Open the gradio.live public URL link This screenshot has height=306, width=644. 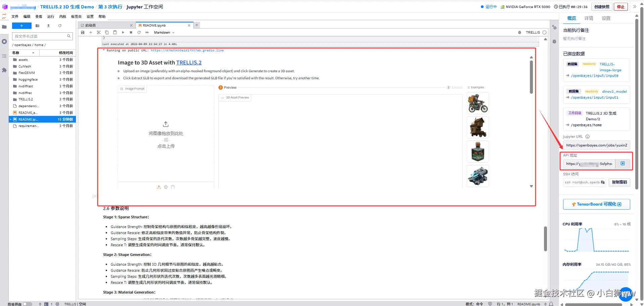[187, 50]
